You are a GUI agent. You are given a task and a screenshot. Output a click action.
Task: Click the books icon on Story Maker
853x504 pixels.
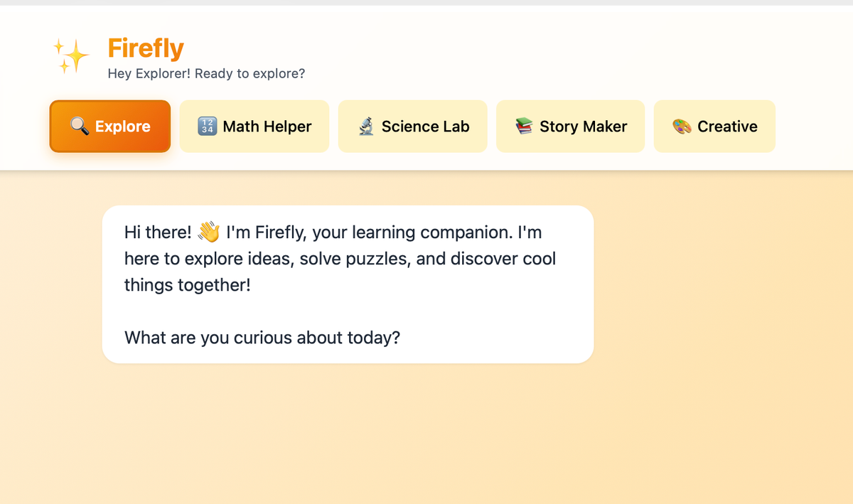click(x=524, y=127)
